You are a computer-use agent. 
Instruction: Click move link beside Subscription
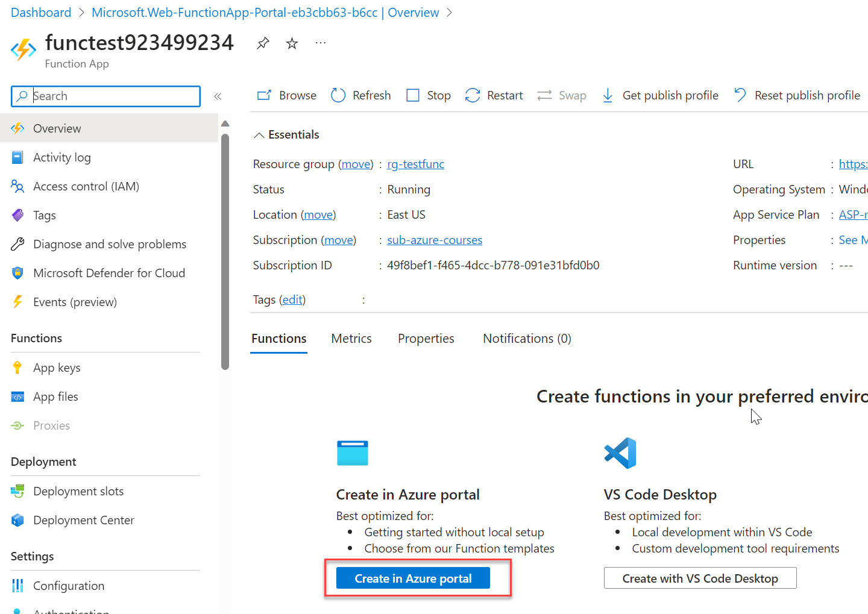338,240
